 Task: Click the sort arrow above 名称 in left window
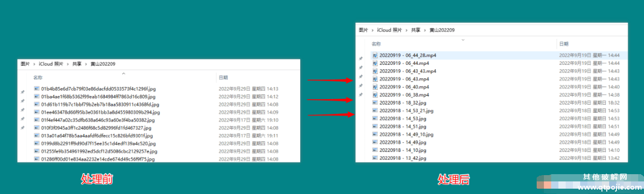pos(124,73)
